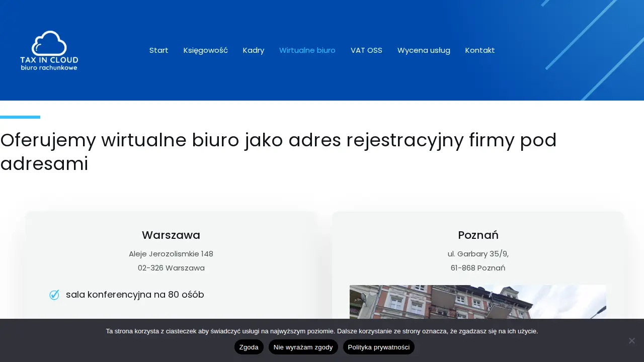
Task: Open the Kadry menu item
Action: (254, 50)
